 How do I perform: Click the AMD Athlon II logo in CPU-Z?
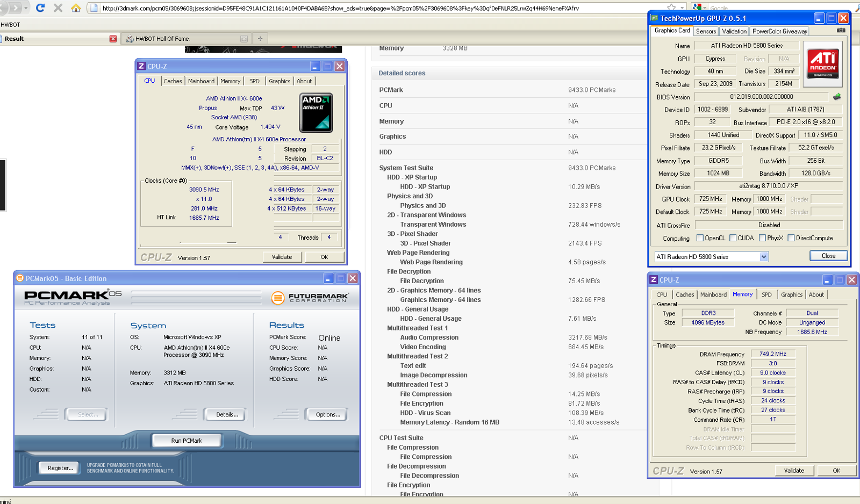click(316, 113)
